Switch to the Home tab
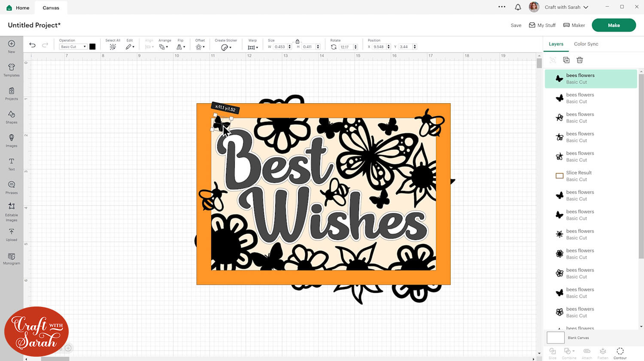The width and height of the screenshot is (644, 361). 18,8
